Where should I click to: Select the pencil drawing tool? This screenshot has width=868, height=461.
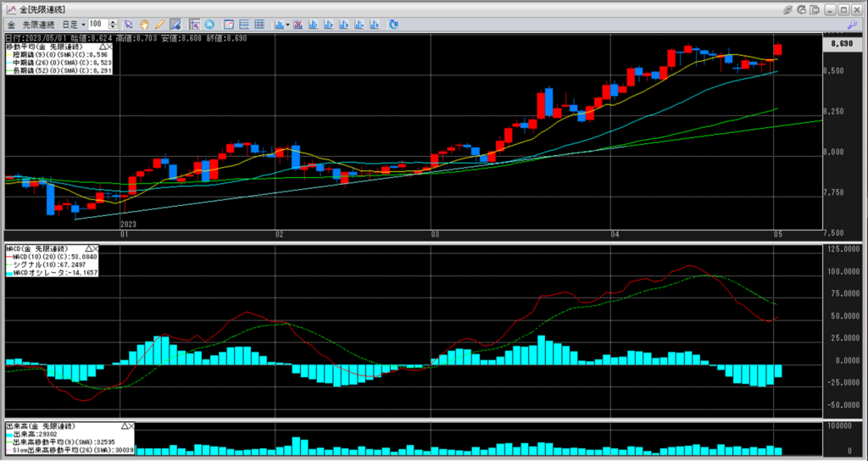(159, 24)
